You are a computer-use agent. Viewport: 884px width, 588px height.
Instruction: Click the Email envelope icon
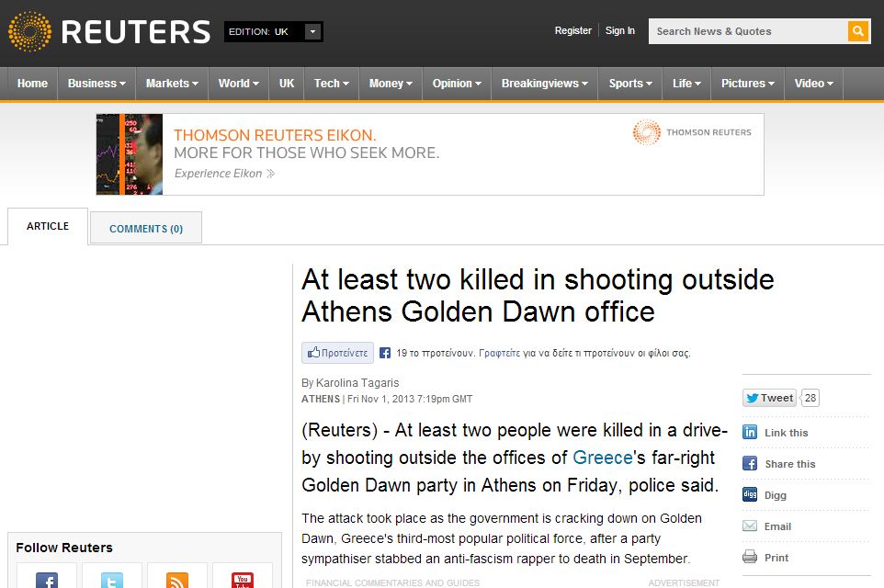750,526
